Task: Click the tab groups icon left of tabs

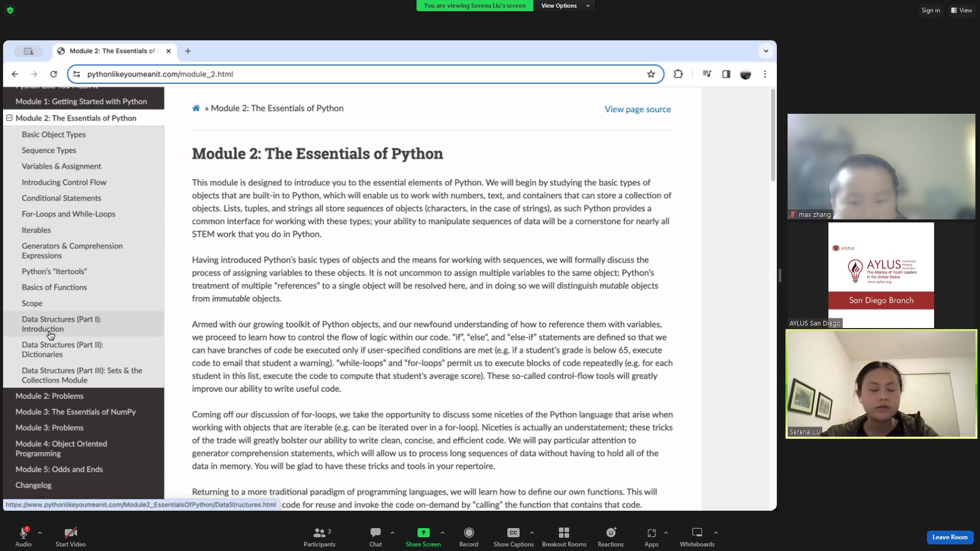Action: pyautogui.click(x=29, y=51)
